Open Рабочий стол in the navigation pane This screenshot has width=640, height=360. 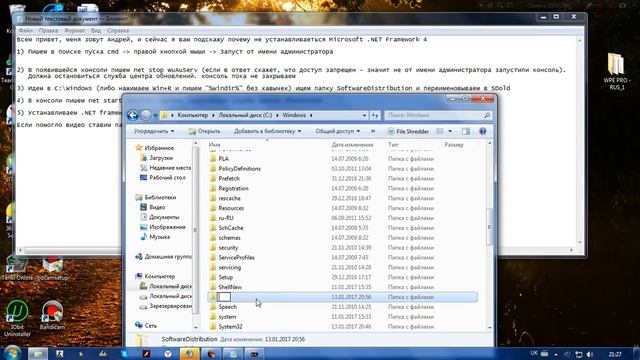[167, 178]
